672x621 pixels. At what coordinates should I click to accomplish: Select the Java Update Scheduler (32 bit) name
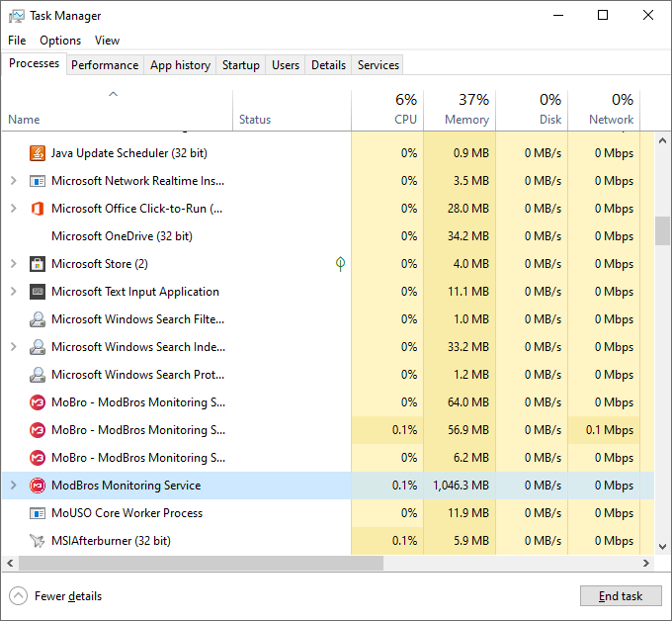click(129, 153)
